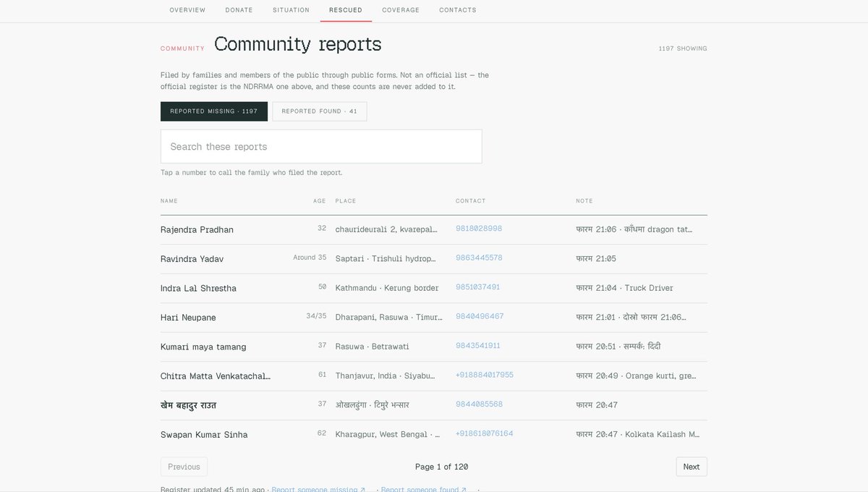Click the chaurideurali 2, kvarepal… place

(387, 229)
